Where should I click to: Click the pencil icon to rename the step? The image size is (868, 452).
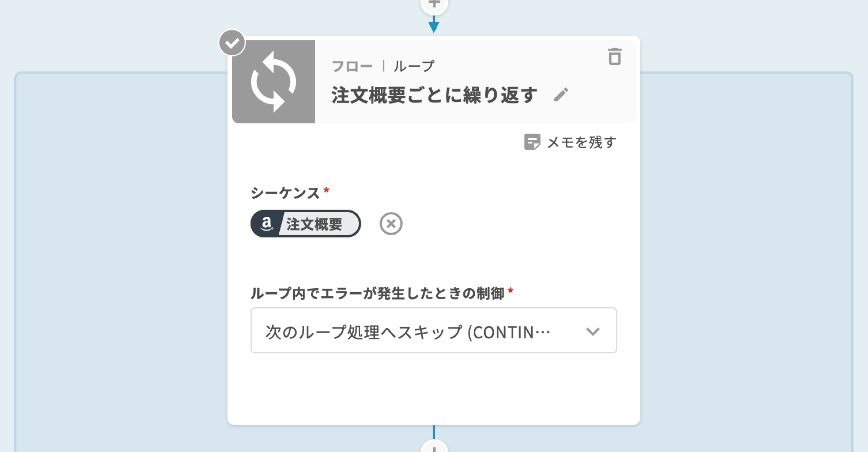coord(561,95)
